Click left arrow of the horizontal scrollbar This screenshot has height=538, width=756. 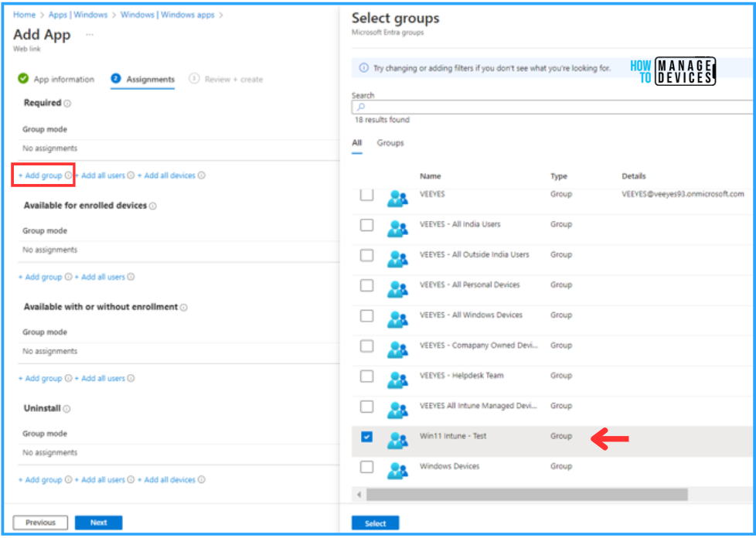359,495
